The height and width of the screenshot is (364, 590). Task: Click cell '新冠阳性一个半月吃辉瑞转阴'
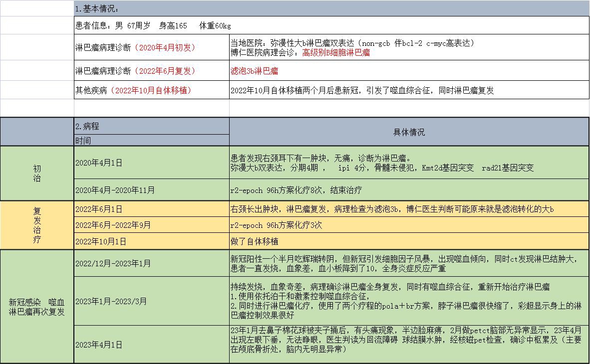409,263
